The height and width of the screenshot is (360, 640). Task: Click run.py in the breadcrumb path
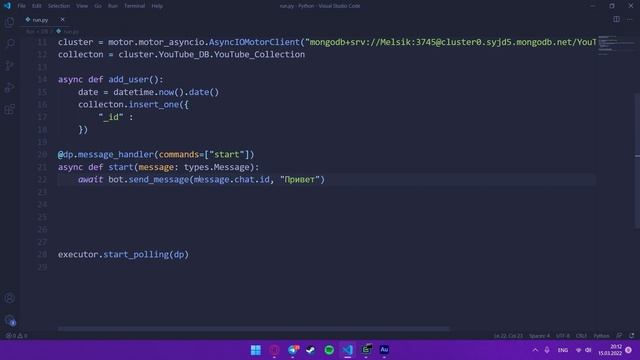pos(71,31)
